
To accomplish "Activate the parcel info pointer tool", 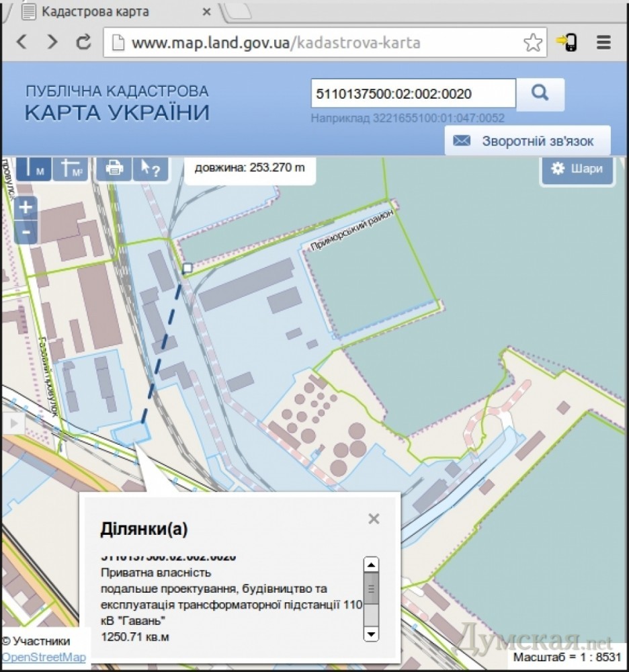I will pos(150,169).
